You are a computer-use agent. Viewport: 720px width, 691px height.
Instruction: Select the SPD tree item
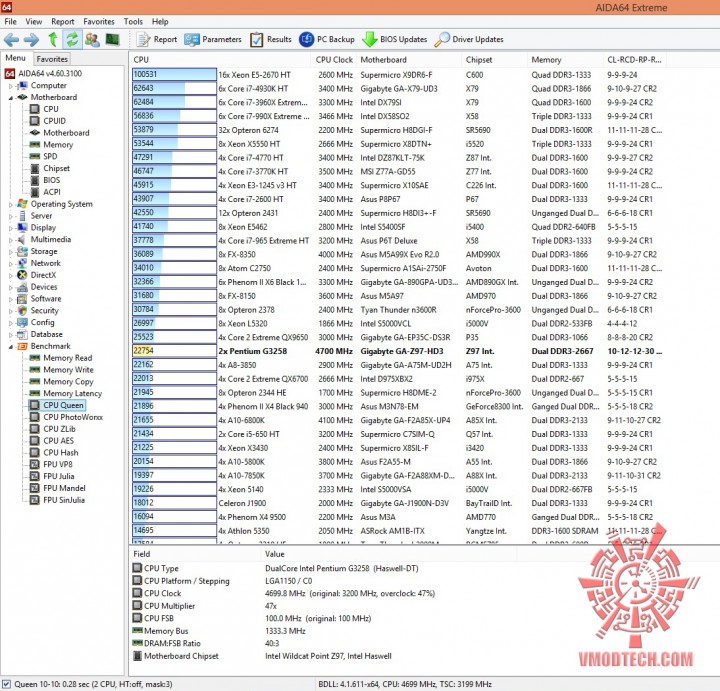coord(43,156)
